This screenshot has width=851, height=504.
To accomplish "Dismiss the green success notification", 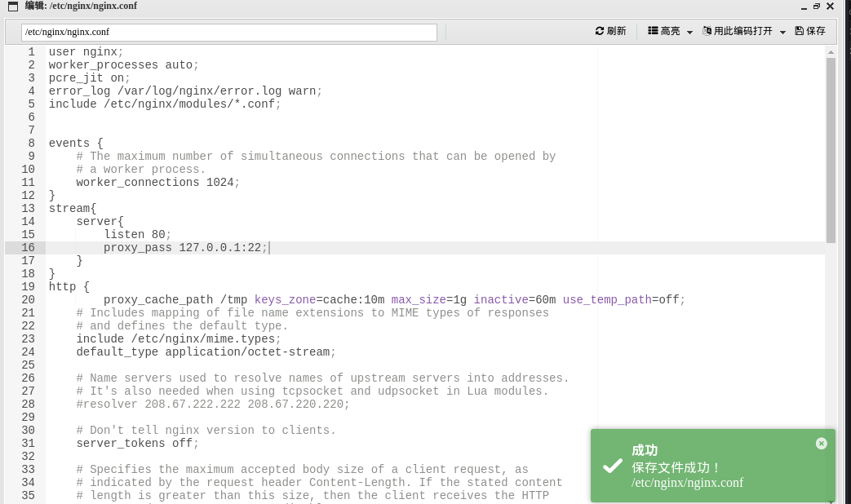I will [x=821, y=443].
